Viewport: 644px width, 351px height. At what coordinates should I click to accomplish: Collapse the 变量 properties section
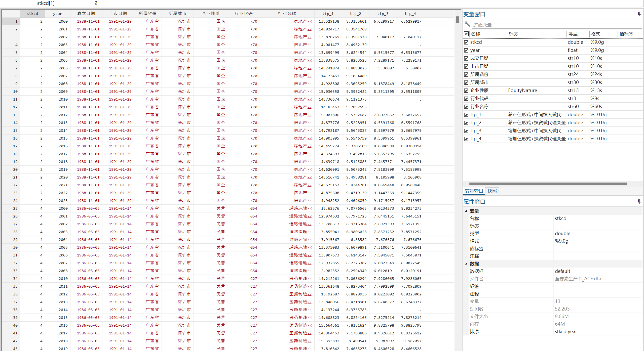pos(466,211)
